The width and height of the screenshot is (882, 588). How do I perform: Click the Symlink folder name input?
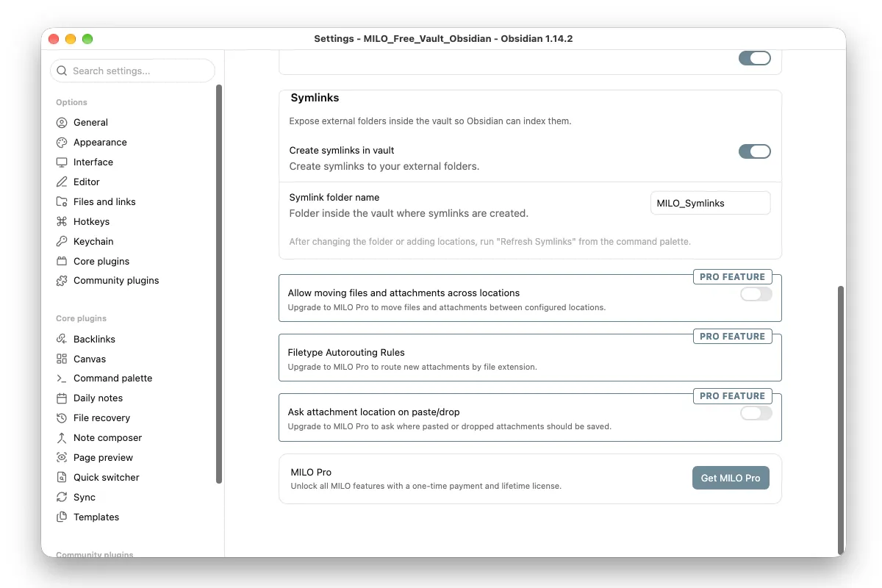[x=710, y=204]
